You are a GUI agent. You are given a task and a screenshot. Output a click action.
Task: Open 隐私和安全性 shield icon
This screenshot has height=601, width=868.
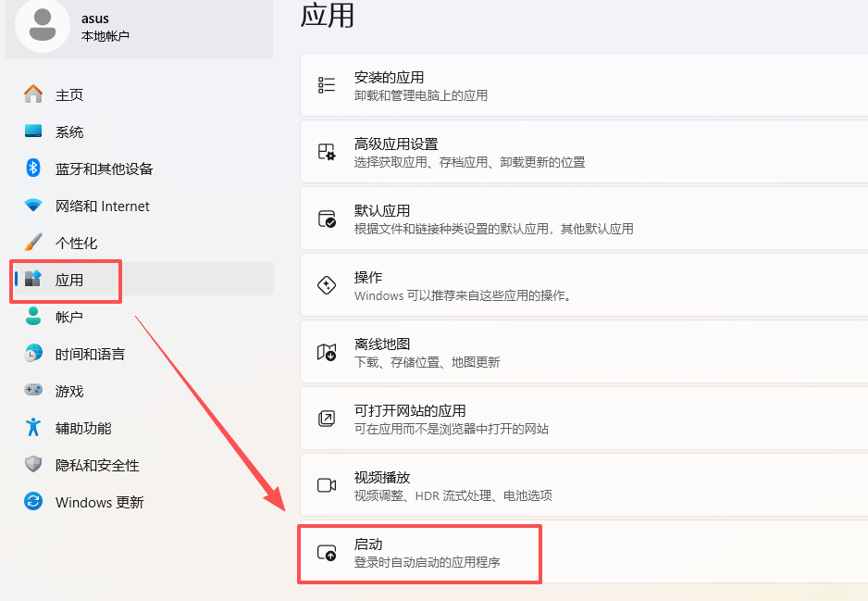[x=33, y=464]
